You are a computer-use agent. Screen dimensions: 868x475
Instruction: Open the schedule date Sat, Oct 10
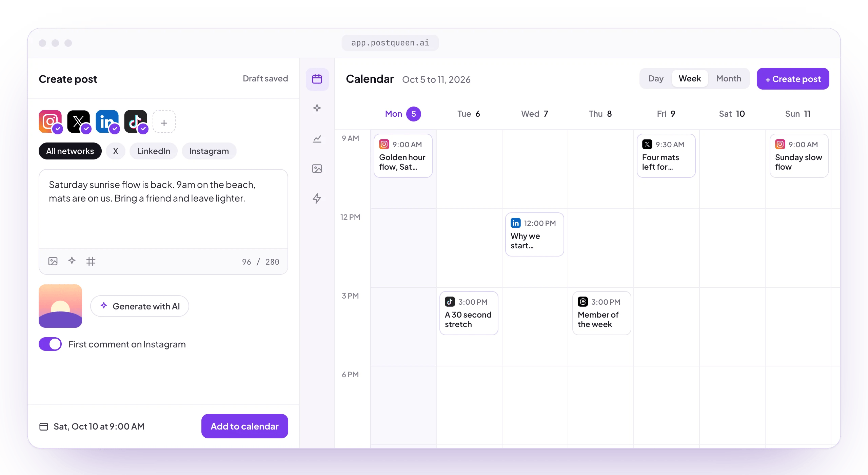[x=99, y=426]
